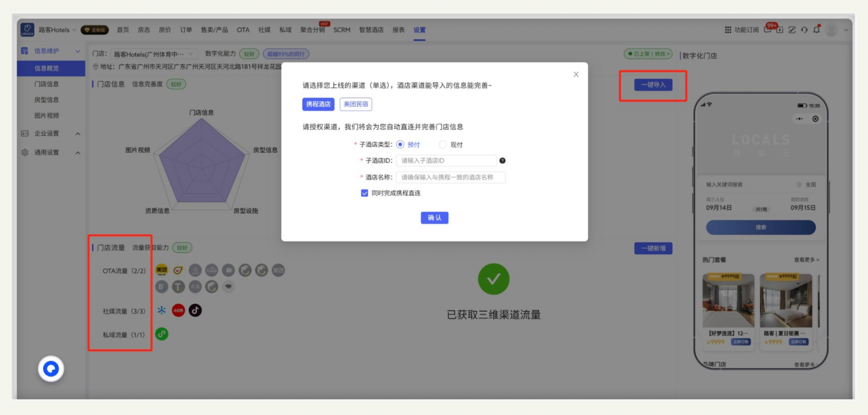The image size is (868, 415).
Task: Click 已上架 | 修改 status link
Action: tap(648, 53)
